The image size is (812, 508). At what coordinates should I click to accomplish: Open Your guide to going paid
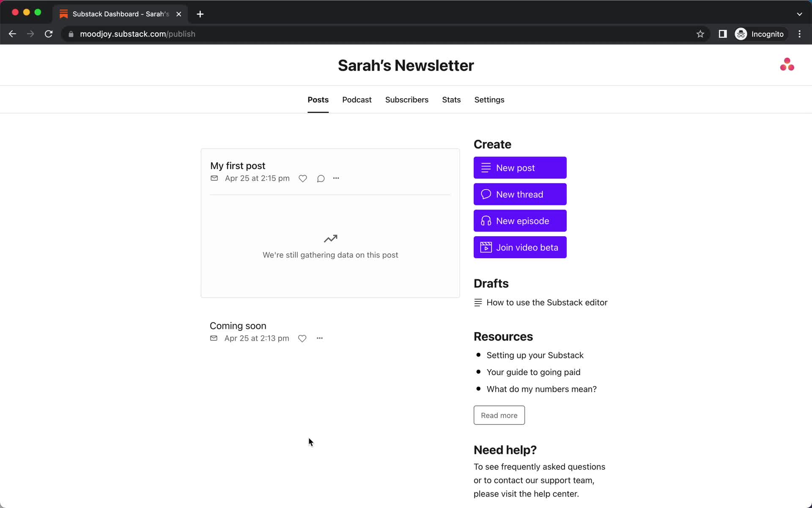click(x=533, y=372)
